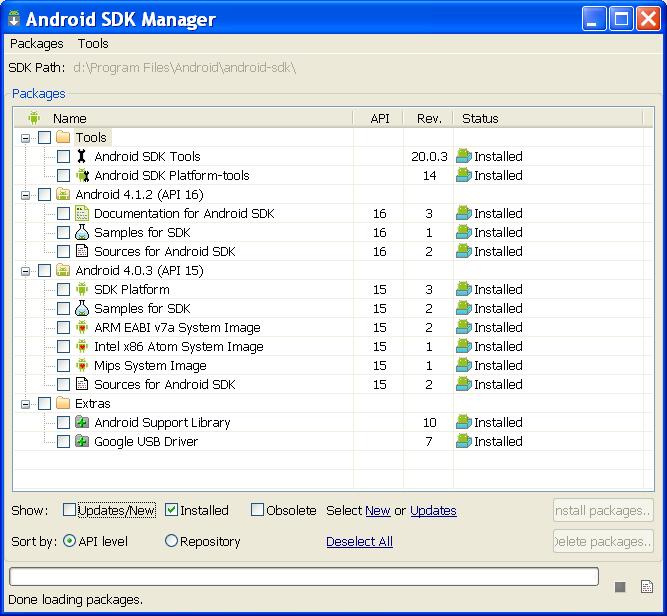Viewport: 667px width, 616px height.
Task: Click the android icon next to SDK Platform
Action: (x=82, y=289)
